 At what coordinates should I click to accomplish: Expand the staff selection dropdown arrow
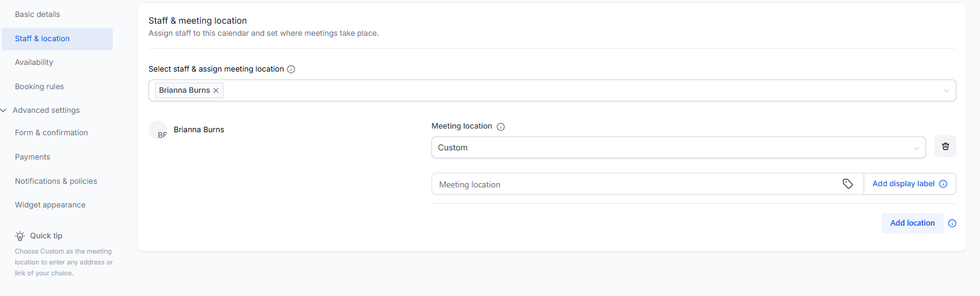pos(946,91)
